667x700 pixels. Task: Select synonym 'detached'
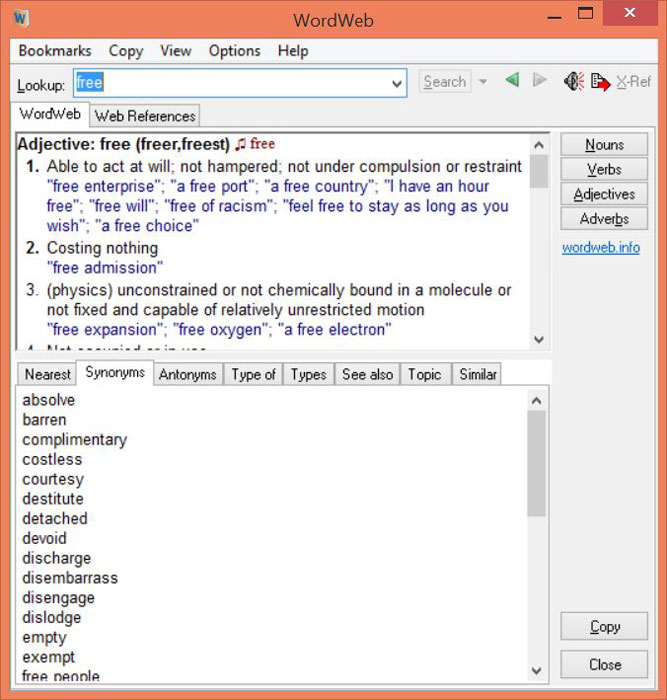click(55, 518)
